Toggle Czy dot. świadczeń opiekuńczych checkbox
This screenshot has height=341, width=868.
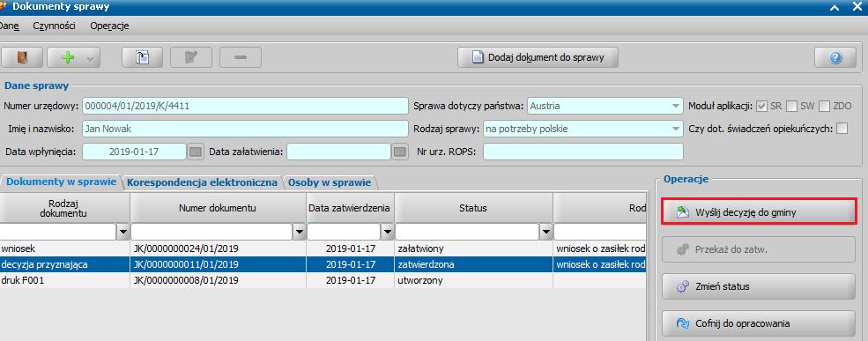pyautogui.click(x=842, y=129)
